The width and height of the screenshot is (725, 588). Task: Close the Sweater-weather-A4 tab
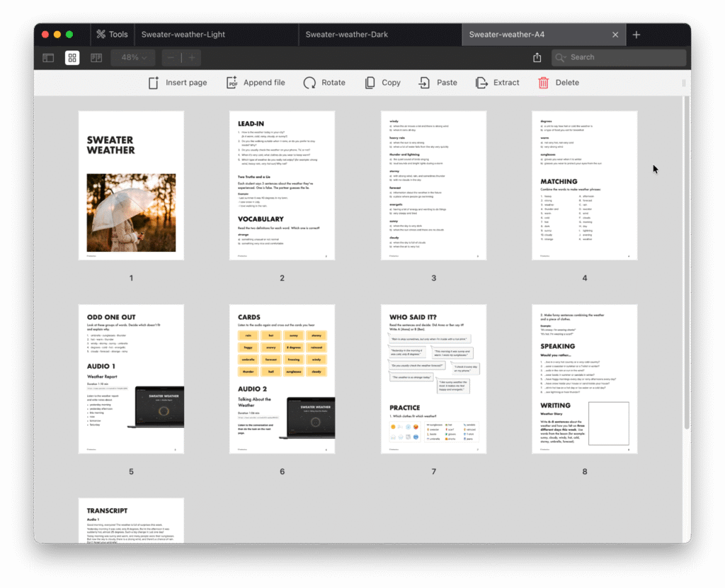click(615, 34)
